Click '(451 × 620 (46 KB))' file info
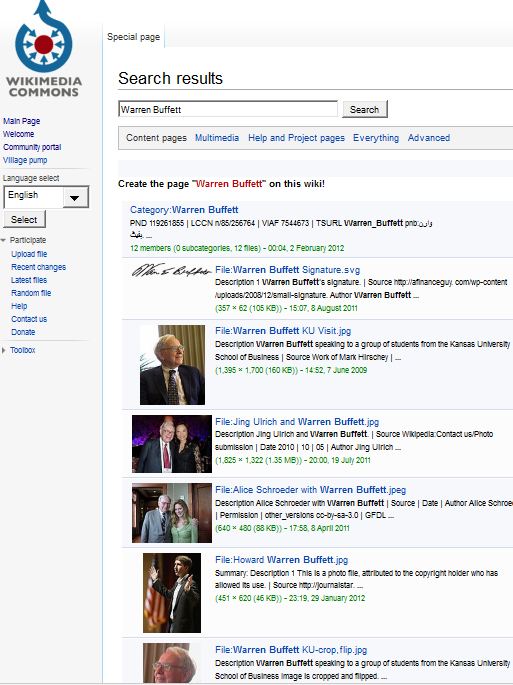513x685 pixels. click(248, 599)
